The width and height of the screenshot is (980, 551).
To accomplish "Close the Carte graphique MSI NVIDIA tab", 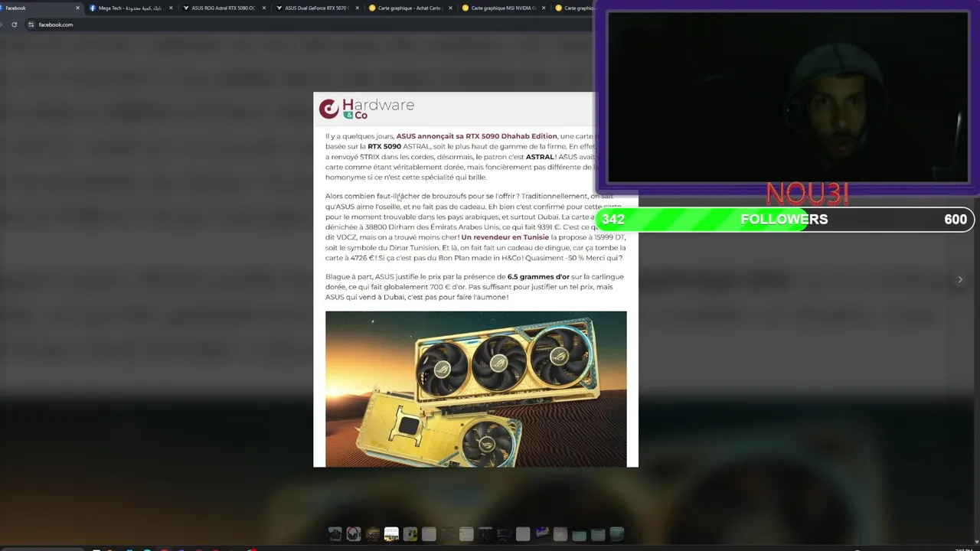I will [544, 8].
